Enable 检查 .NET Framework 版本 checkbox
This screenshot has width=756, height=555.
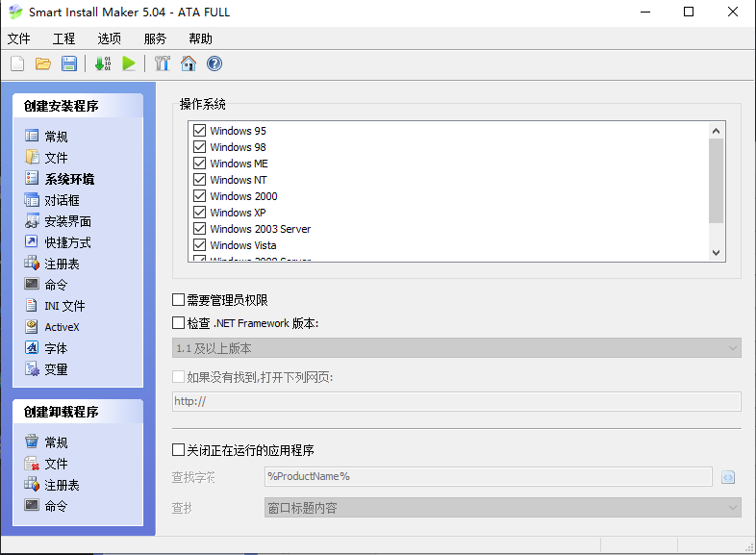click(178, 322)
